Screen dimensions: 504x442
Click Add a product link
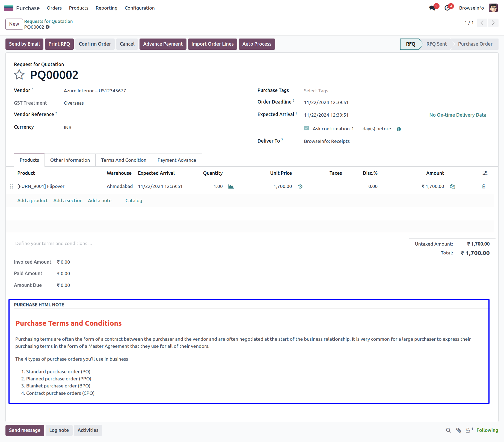pyautogui.click(x=32, y=201)
